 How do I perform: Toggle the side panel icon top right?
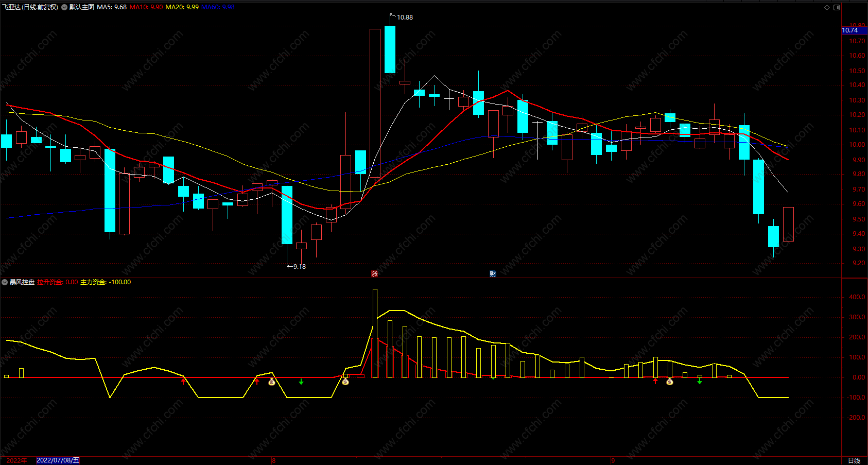[x=837, y=7]
